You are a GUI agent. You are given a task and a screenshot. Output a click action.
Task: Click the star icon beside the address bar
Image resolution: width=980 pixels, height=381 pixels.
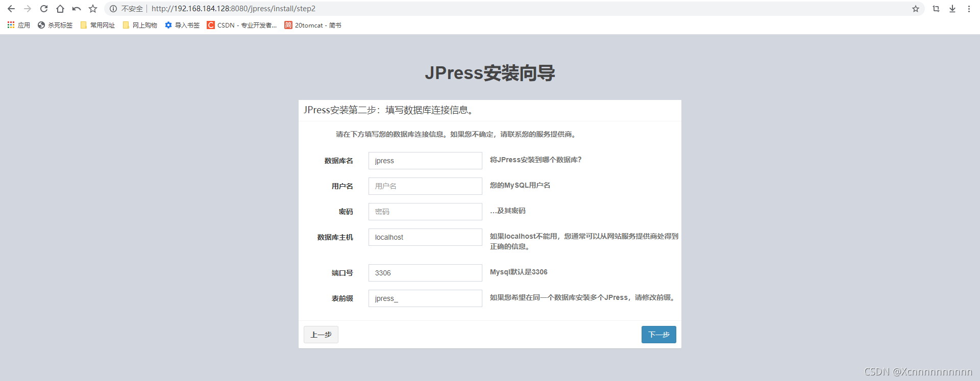click(93, 9)
